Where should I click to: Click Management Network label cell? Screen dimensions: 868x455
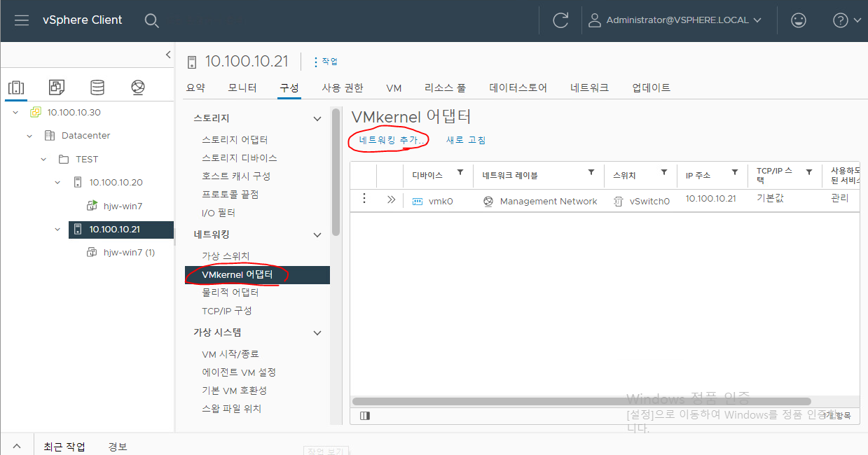click(540, 201)
